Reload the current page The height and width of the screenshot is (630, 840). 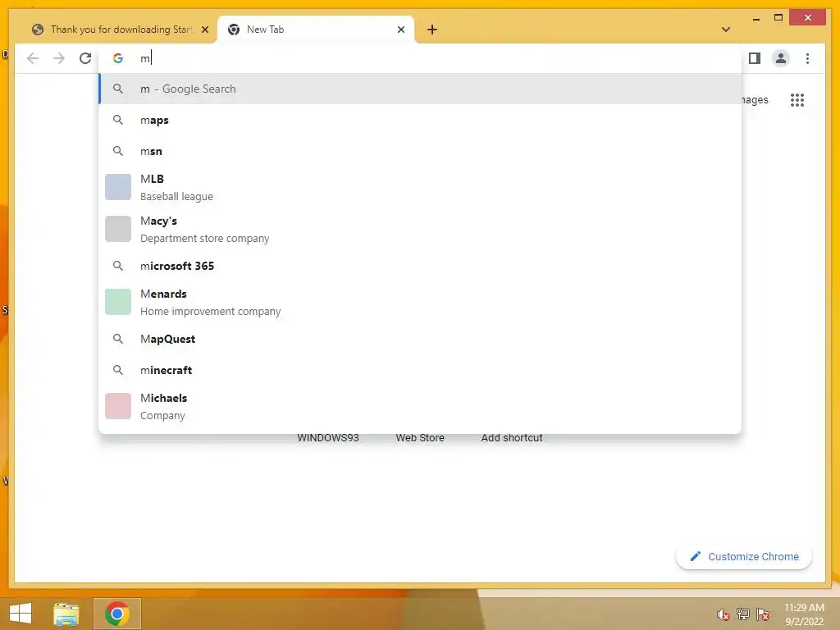(x=85, y=58)
